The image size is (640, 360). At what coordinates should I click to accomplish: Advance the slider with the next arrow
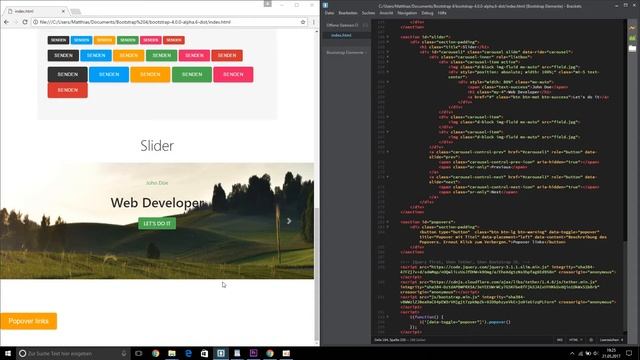click(289, 221)
